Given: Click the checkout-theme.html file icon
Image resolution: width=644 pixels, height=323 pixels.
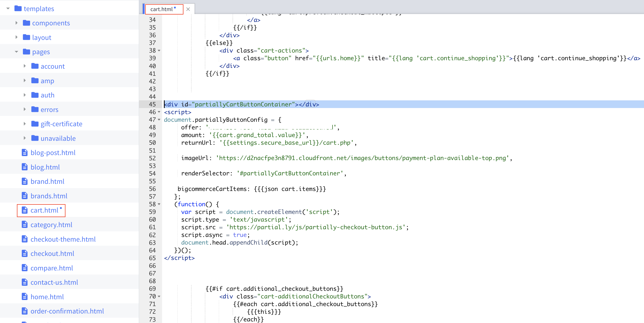Looking at the screenshot, I should pyautogui.click(x=25, y=239).
